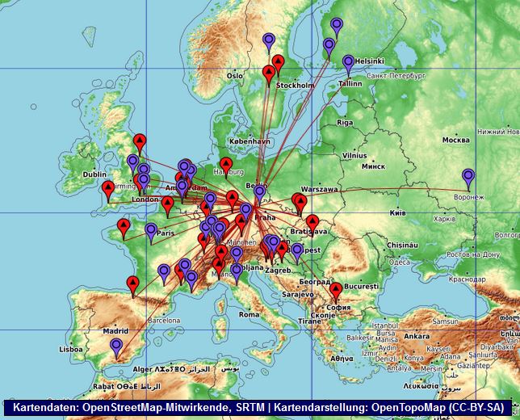Select the purple marker in central Sweden
This screenshot has height=420, width=520.
click(x=269, y=40)
